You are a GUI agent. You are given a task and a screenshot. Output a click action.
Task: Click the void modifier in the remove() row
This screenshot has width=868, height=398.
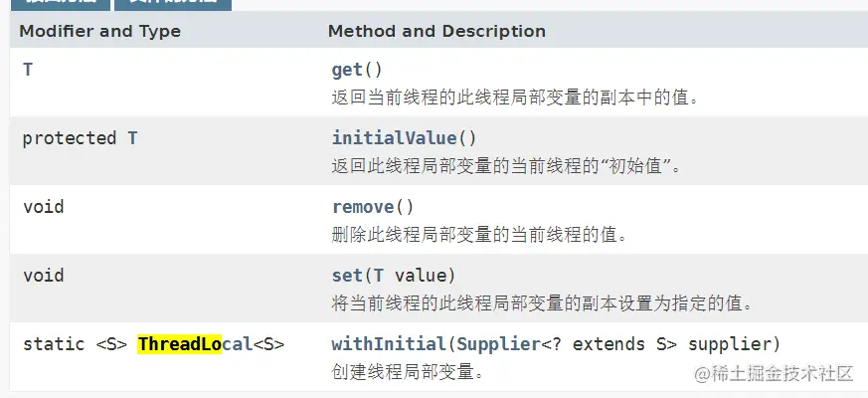click(x=43, y=207)
